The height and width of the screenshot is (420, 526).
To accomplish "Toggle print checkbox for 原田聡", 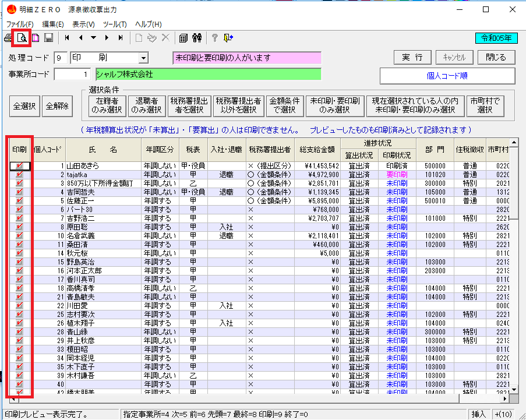I will point(19,227).
